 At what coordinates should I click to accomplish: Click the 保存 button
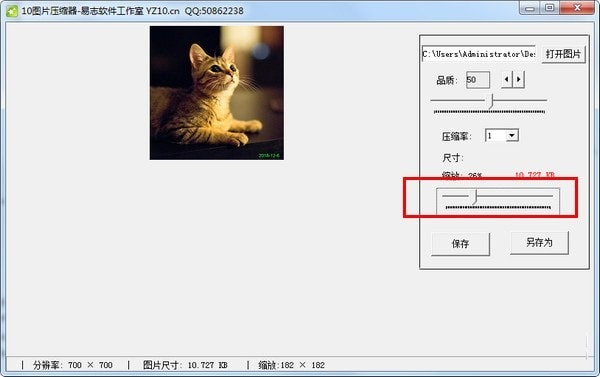(x=460, y=244)
